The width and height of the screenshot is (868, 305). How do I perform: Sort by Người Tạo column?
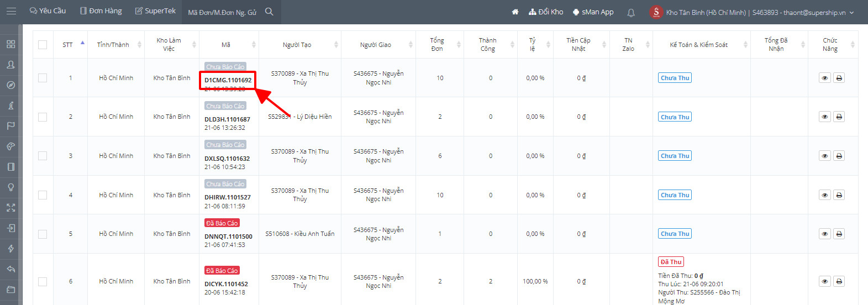(x=300, y=45)
